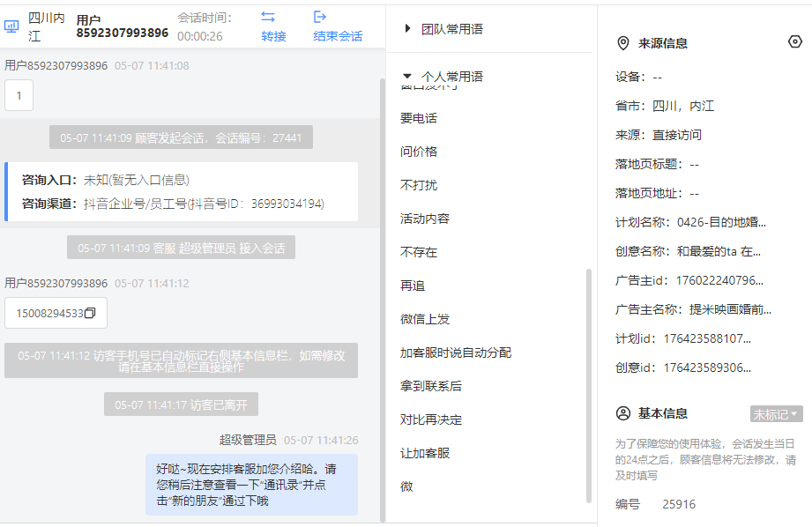Viewport: 812px width, 527px height.
Task: Click the 创意id 176423589306 row
Action: pos(683,367)
